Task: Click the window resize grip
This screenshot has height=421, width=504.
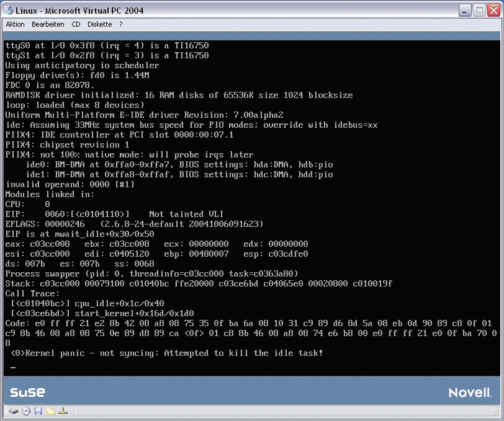Action: [x=497, y=414]
